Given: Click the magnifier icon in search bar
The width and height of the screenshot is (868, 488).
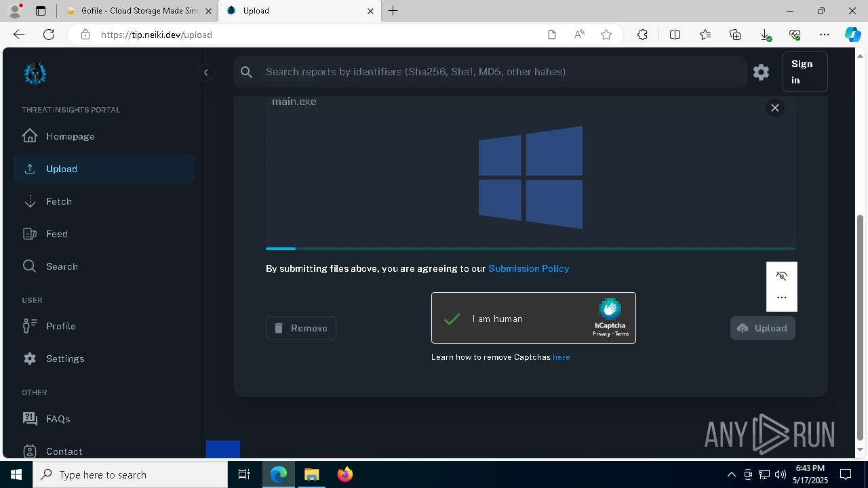Looking at the screenshot, I should pyautogui.click(x=247, y=72).
